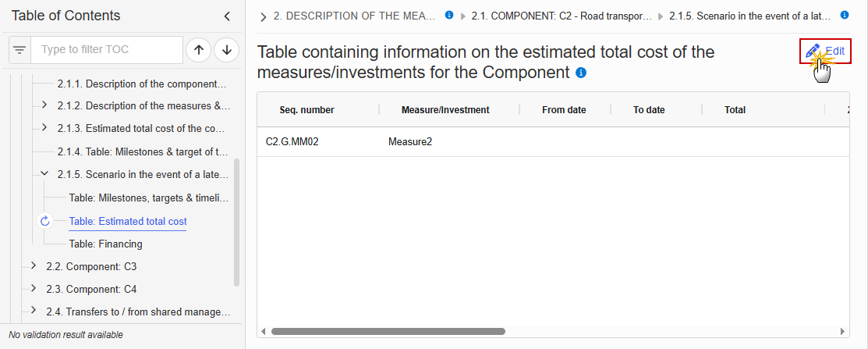868x349 pixels.
Task: Click the Type to filter TOC field
Action: point(107,50)
